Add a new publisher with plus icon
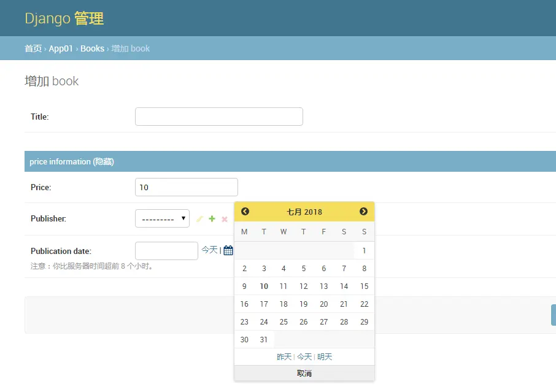The width and height of the screenshot is (556, 392). (212, 218)
